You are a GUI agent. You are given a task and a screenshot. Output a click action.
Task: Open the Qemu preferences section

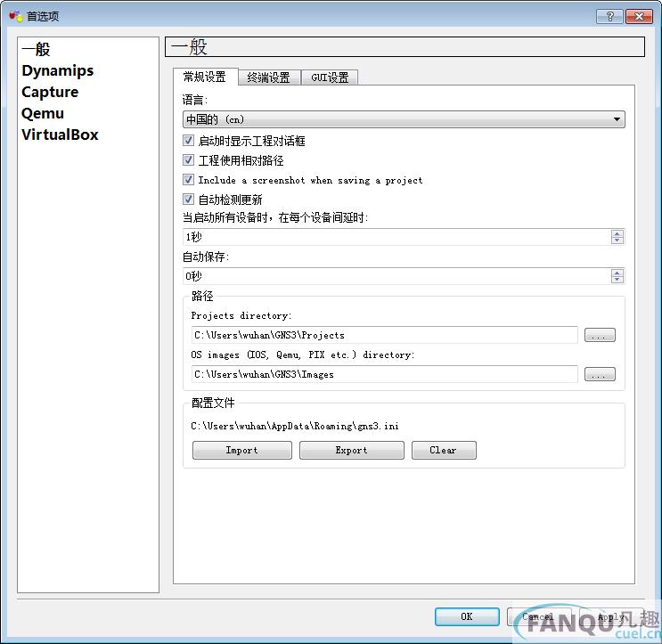pyautogui.click(x=43, y=113)
